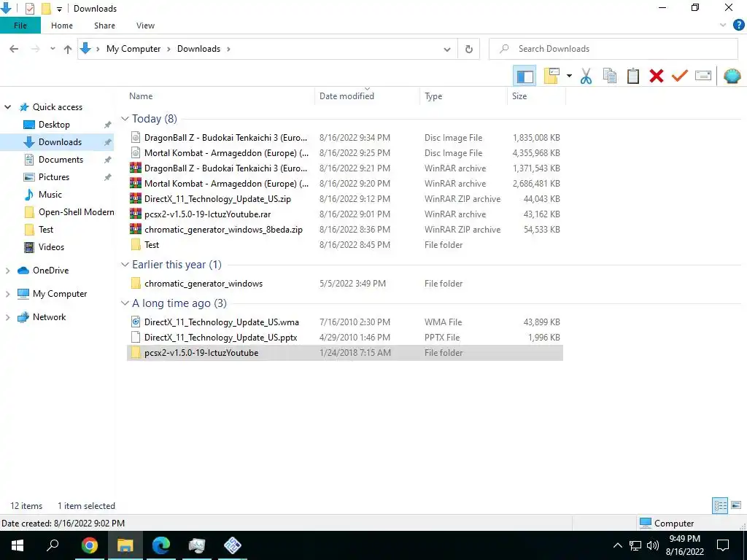Select Mortal Kombat Disc Image File
The width and height of the screenshot is (747, 560).
point(345,153)
